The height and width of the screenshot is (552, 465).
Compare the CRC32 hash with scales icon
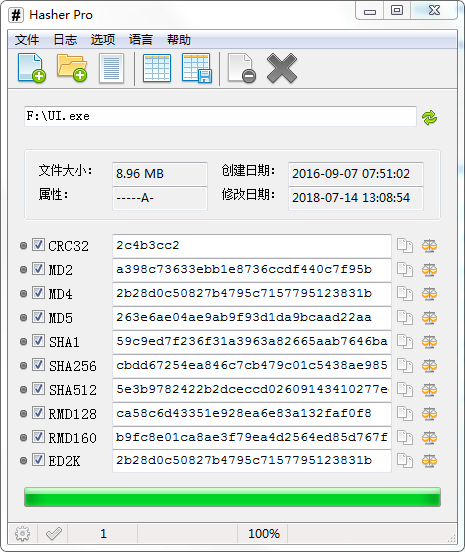coord(429,246)
